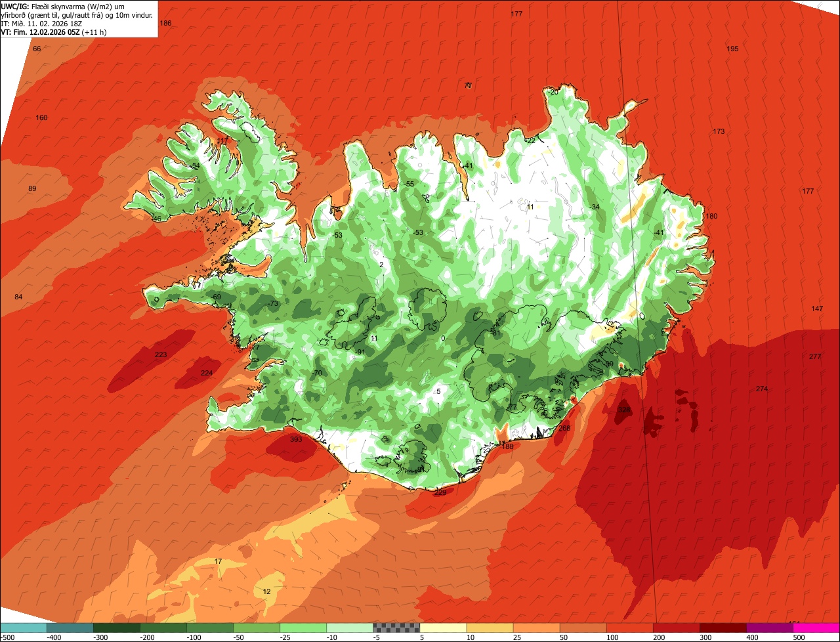Click the burnt orange 50 legend swatch
This screenshot has width=840, height=642.
583,628
